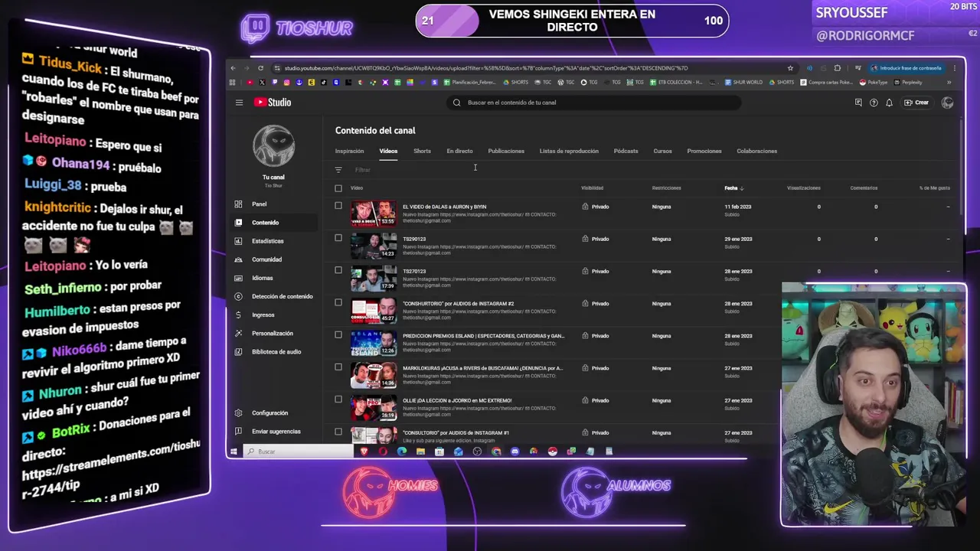The width and height of the screenshot is (980, 551).
Task: Open the SHUR WORLD bookmark
Action: 744,83
